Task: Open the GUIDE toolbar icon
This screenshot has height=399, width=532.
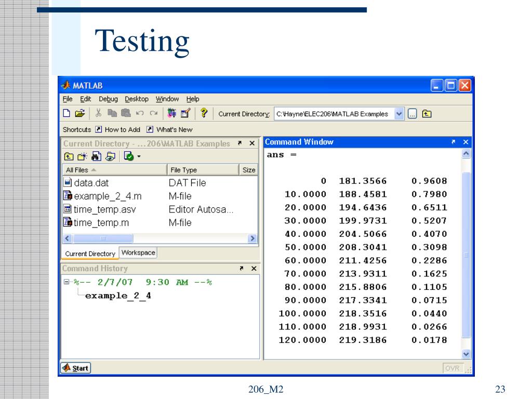Action: coord(185,113)
